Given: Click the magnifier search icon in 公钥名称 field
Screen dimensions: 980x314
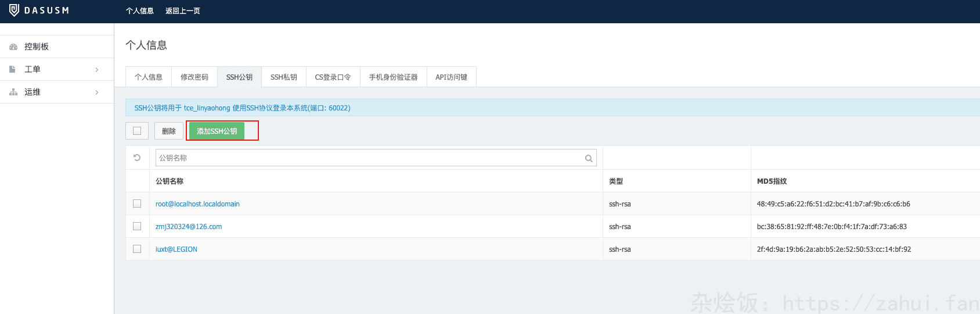Looking at the screenshot, I should 589,158.
